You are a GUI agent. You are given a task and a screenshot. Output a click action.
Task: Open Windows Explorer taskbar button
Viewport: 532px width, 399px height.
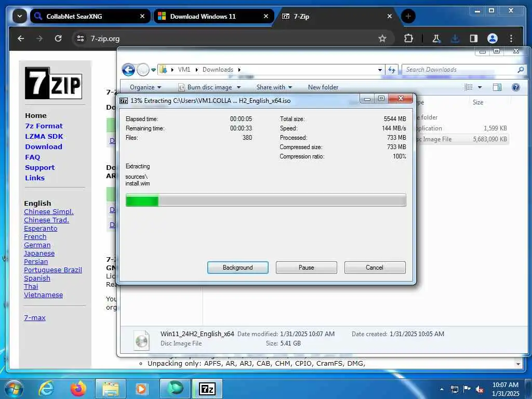[x=110, y=389]
